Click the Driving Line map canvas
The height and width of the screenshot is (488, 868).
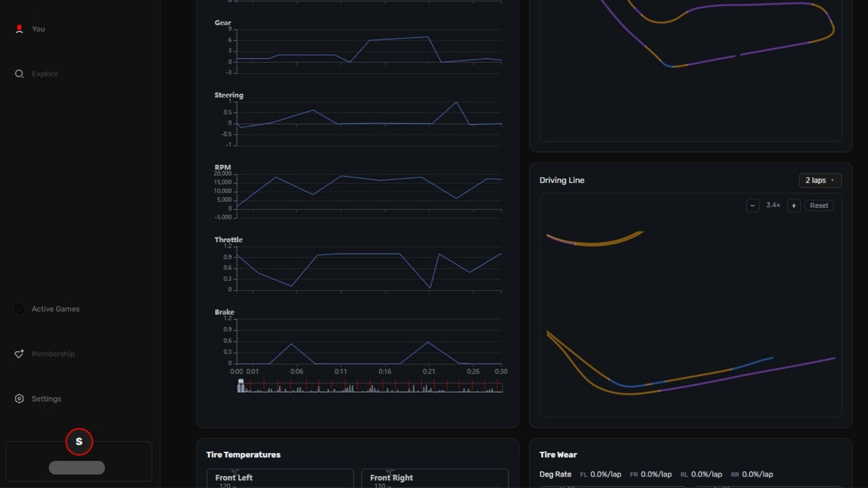tap(691, 305)
